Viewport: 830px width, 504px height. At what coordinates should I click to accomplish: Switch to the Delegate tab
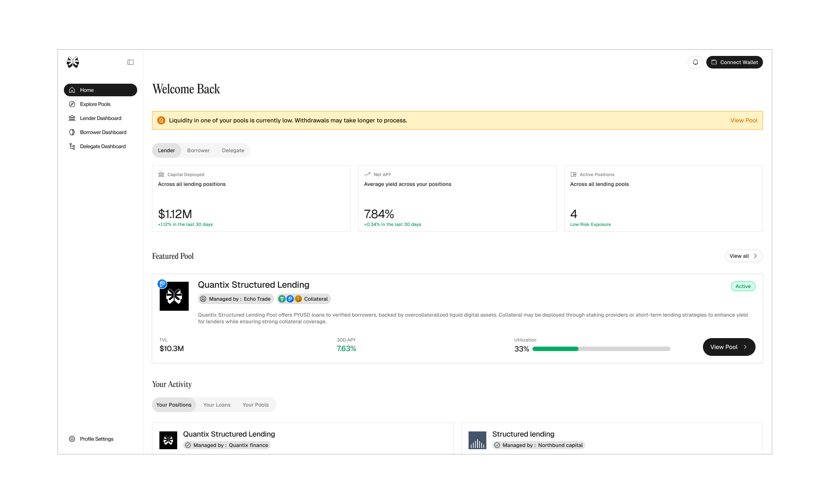233,150
